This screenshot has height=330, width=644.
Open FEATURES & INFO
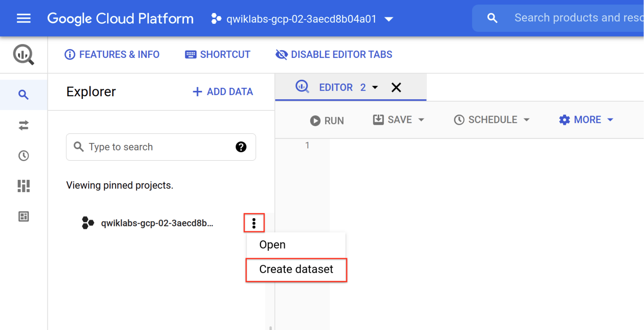tap(112, 54)
